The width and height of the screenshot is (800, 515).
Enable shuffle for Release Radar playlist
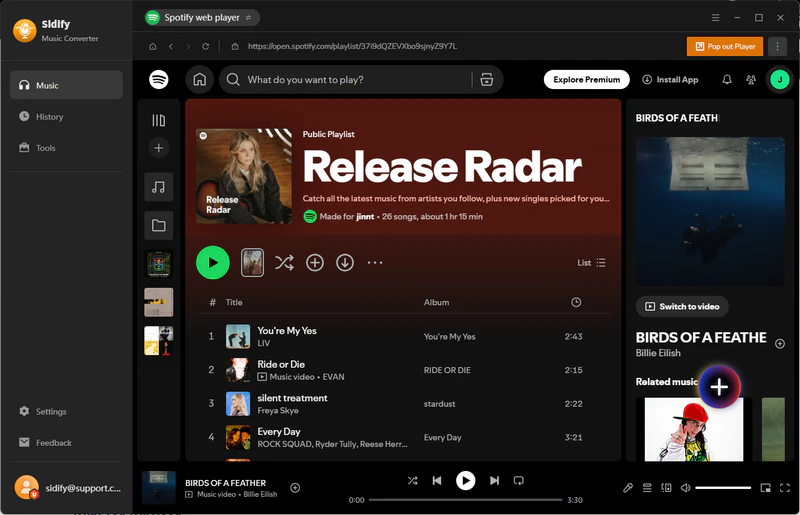click(284, 262)
